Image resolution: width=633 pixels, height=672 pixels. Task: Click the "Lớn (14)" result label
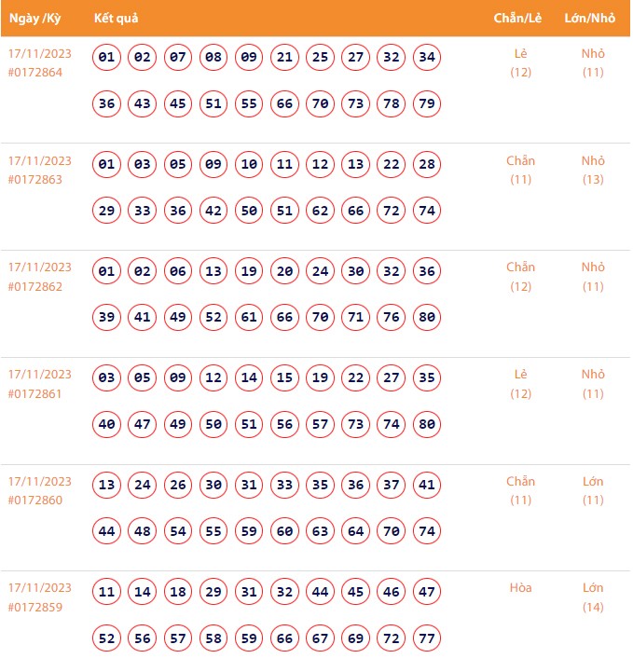point(593,597)
